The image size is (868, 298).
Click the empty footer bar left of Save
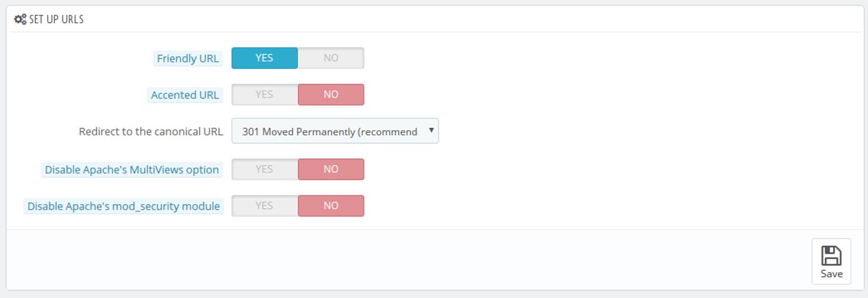pos(406,260)
